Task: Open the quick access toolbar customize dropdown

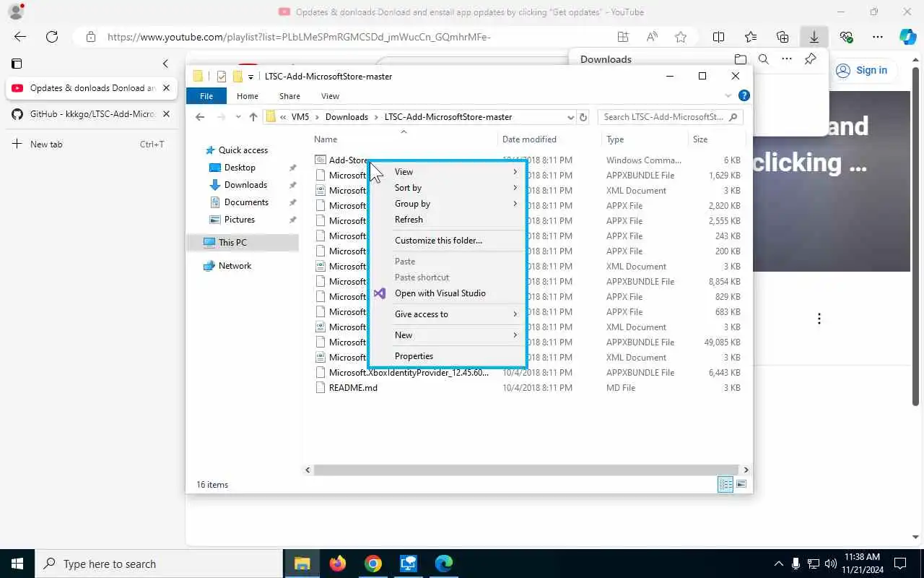Action: pos(250,77)
